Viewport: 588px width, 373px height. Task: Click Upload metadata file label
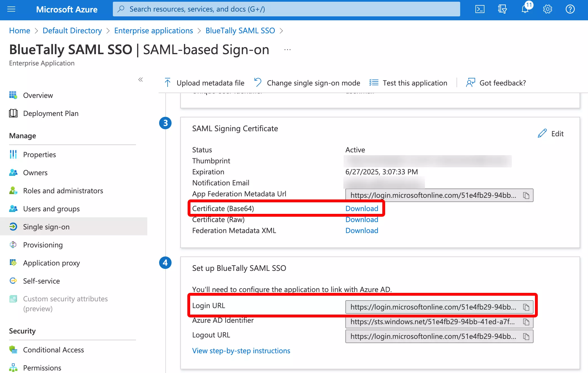pyautogui.click(x=210, y=83)
